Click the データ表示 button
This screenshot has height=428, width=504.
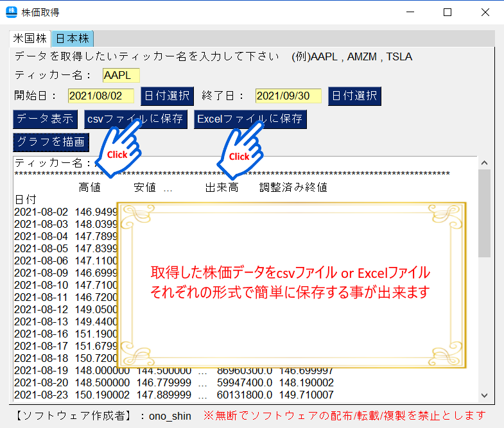(x=46, y=119)
